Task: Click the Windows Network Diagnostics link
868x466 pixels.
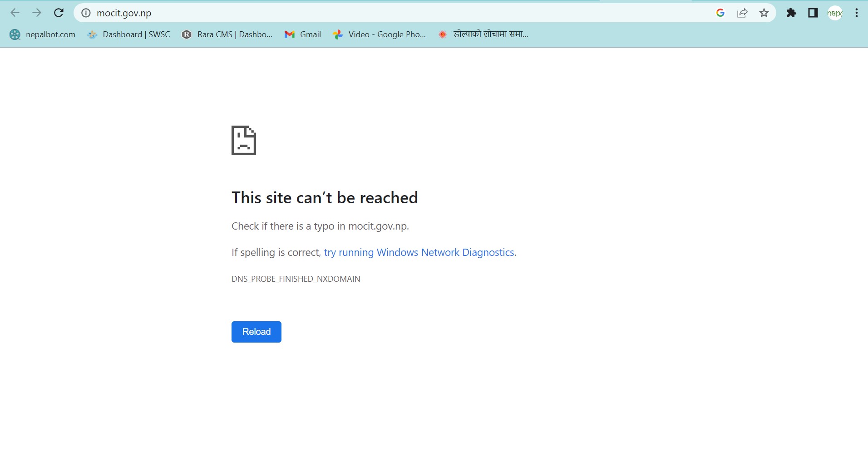Action: (419, 252)
